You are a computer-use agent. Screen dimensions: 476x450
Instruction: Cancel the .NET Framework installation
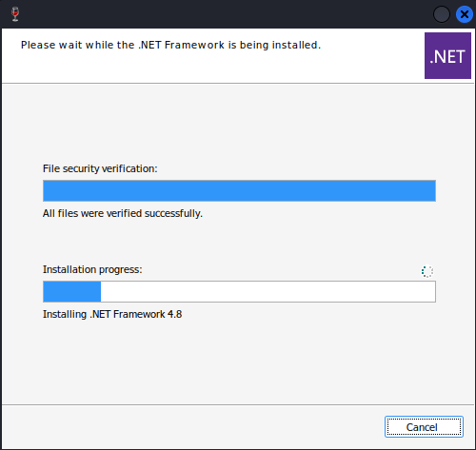pyautogui.click(x=424, y=427)
